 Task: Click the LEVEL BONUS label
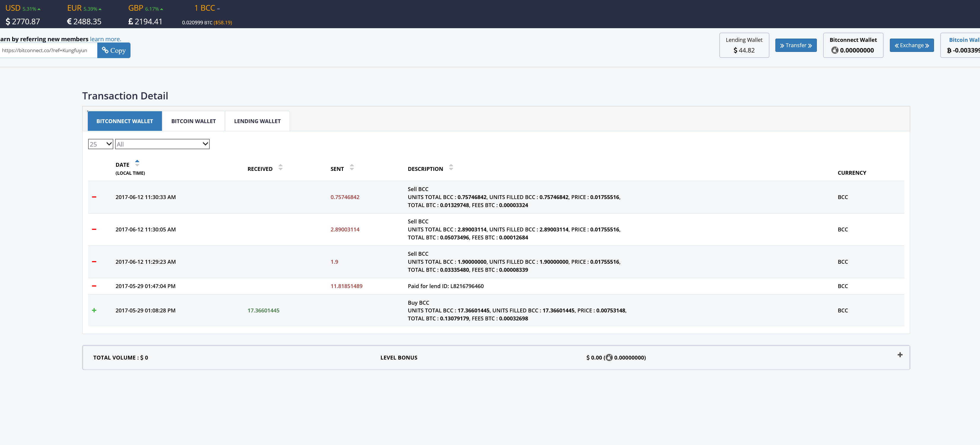pyautogui.click(x=399, y=358)
